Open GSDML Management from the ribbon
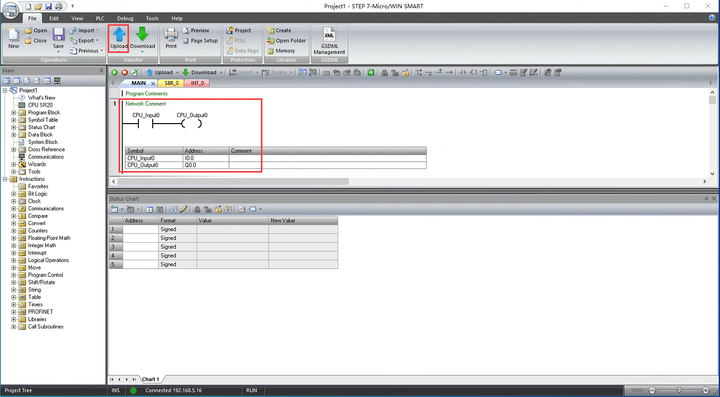Viewport: 720px width, 397px height. 329,41
